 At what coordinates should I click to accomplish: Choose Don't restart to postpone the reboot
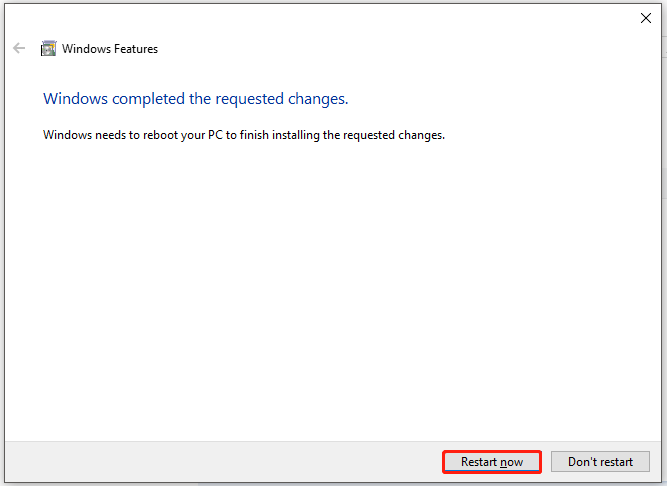point(600,462)
